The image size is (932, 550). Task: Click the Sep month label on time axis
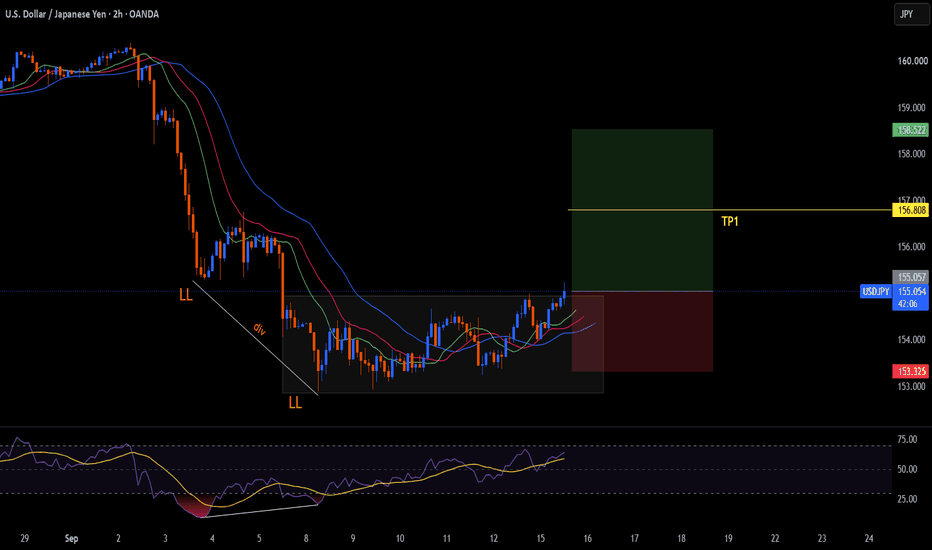click(71, 538)
